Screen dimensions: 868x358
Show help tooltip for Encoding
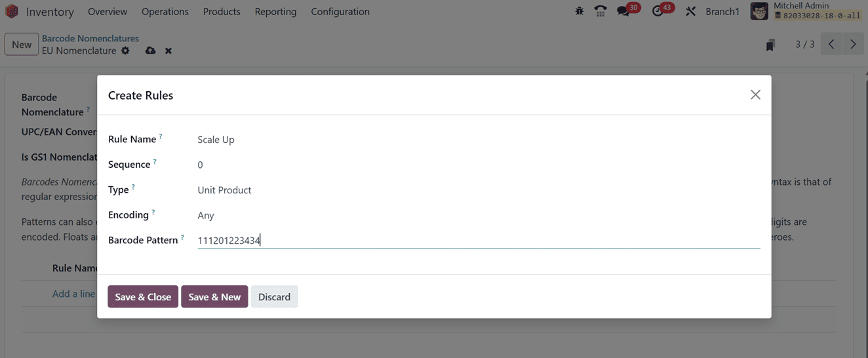pyautogui.click(x=153, y=212)
